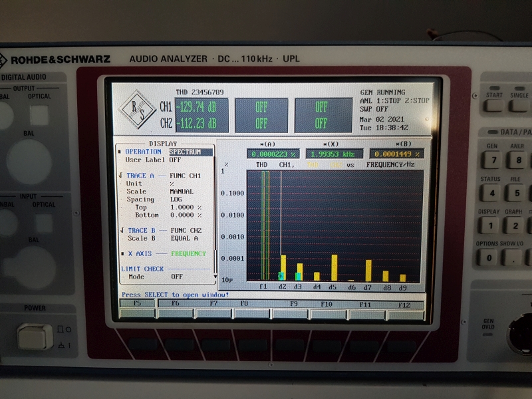The width and height of the screenshot is (532, 399).
Task: Tap keypad key 1 labeled DISPLAY
Action: (x=490, y=225)
